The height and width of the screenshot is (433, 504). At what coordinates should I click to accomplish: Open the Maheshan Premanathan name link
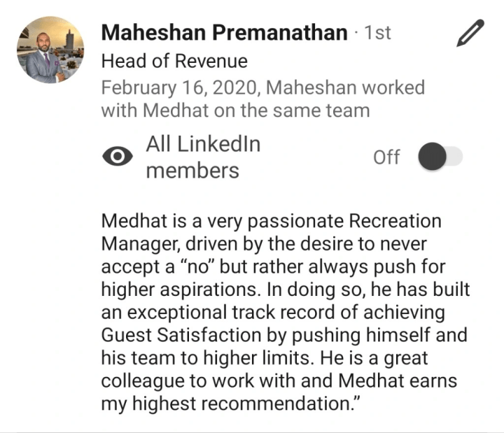tap(225, 33)
